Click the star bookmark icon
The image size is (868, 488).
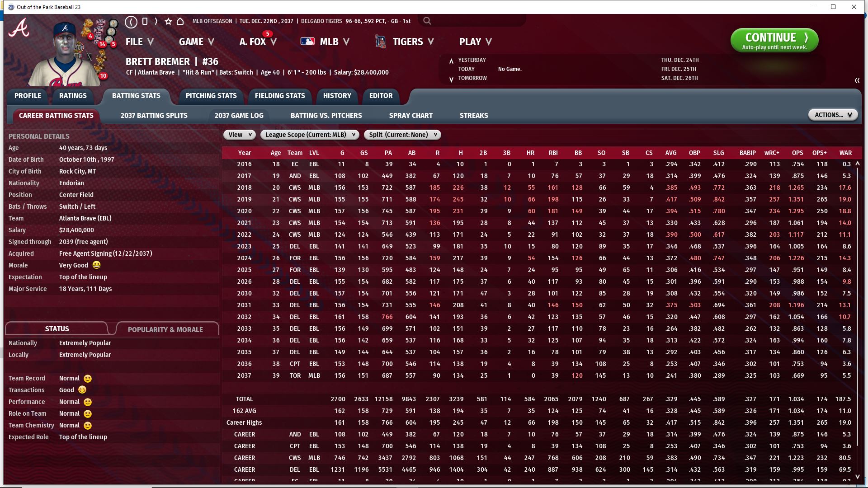click(x=168, y=21)
